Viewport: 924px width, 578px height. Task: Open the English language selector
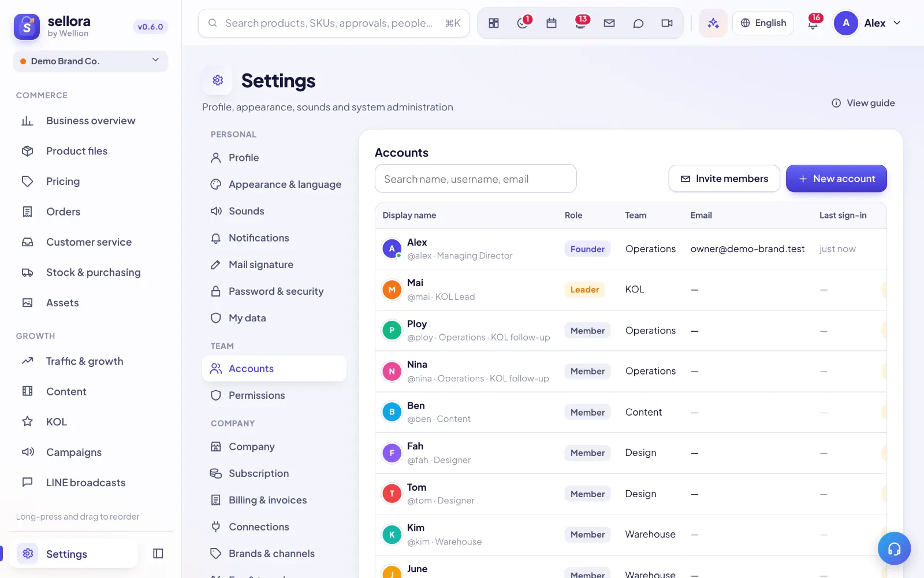(763, 23)
